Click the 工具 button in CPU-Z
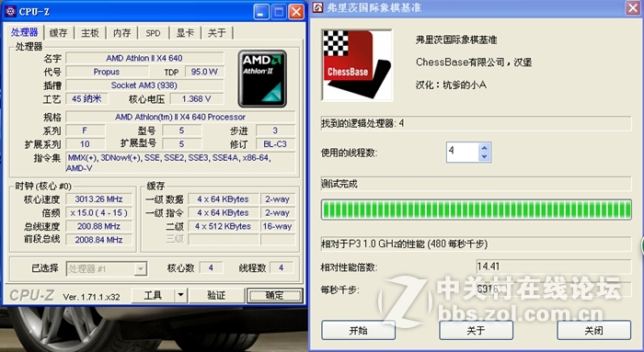The width and height of the screenshot is (644, 352). [x=154, y=295]
